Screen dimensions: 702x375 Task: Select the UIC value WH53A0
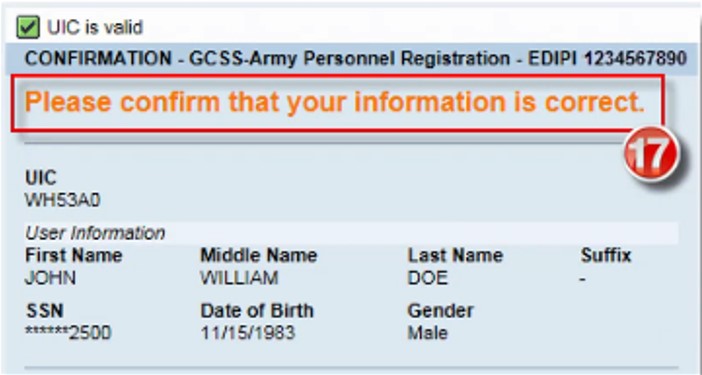point(63,201)
